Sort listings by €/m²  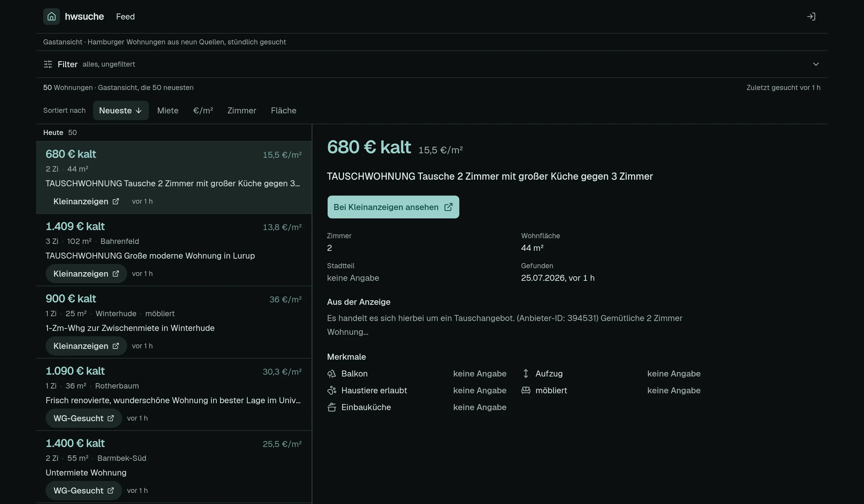[x=203, y=111]
